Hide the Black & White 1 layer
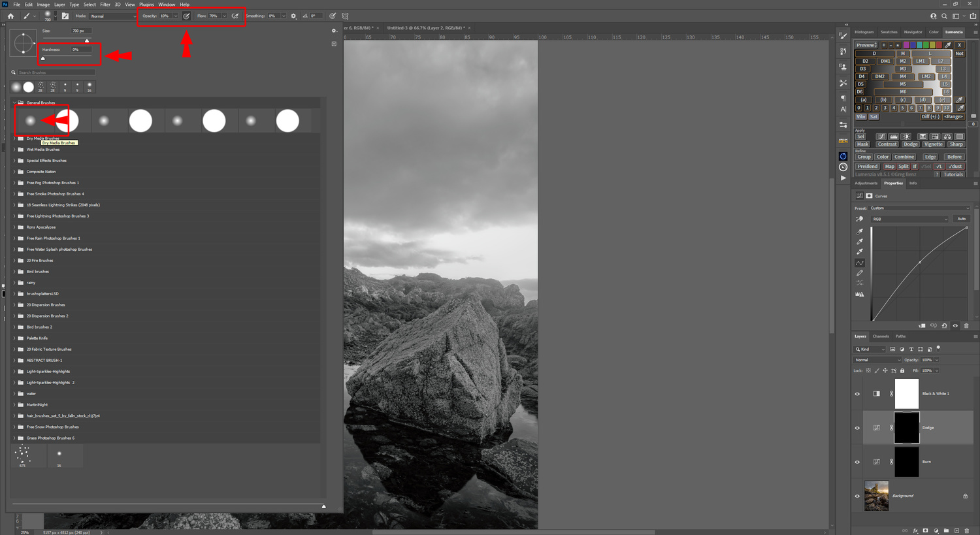 (857, 394)
